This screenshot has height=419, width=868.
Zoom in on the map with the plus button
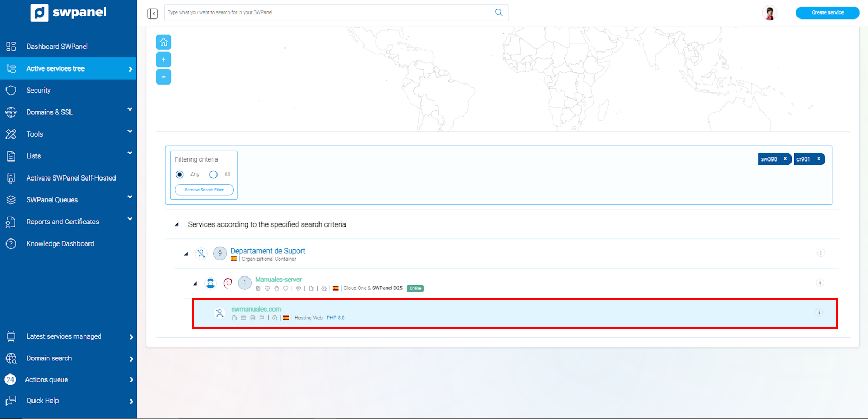tap(164, 60)
